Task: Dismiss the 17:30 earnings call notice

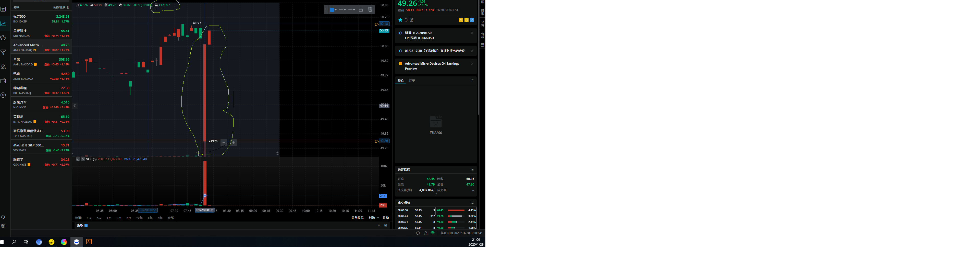Action: (472, 51)
